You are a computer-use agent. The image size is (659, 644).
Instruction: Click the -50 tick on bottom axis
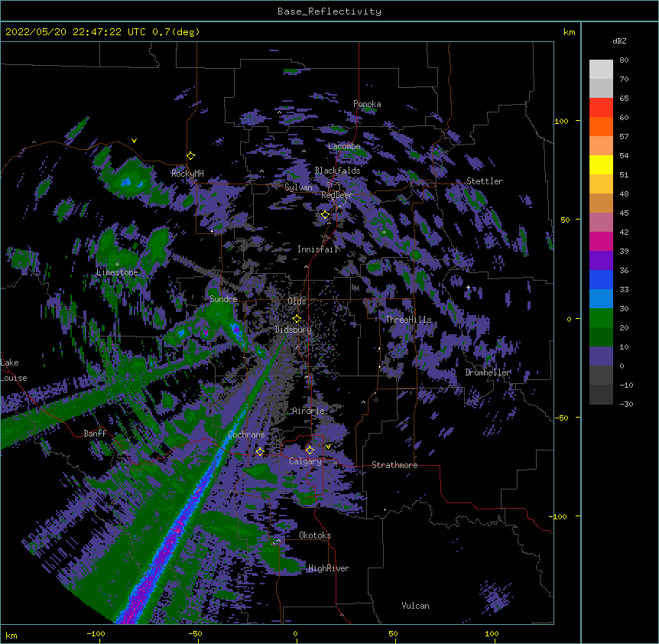(x=195, y=633)
